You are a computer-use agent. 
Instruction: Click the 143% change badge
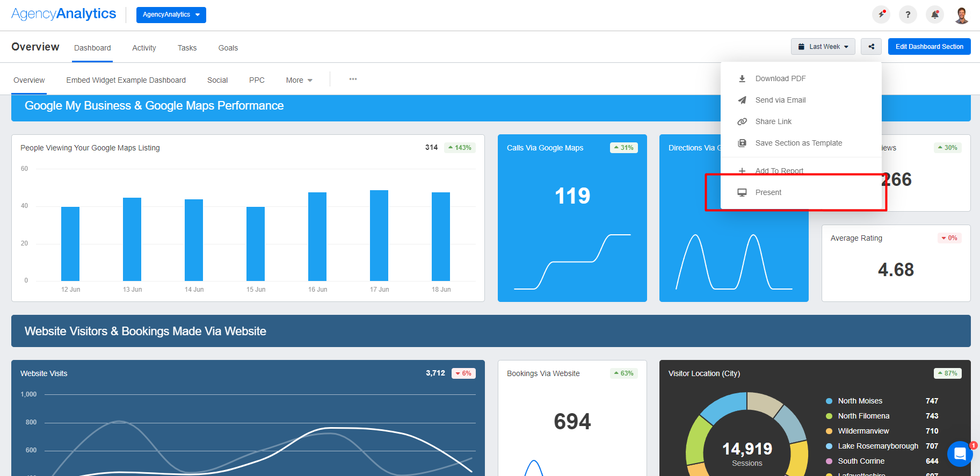pyautogui.click(x=460, y=148)
